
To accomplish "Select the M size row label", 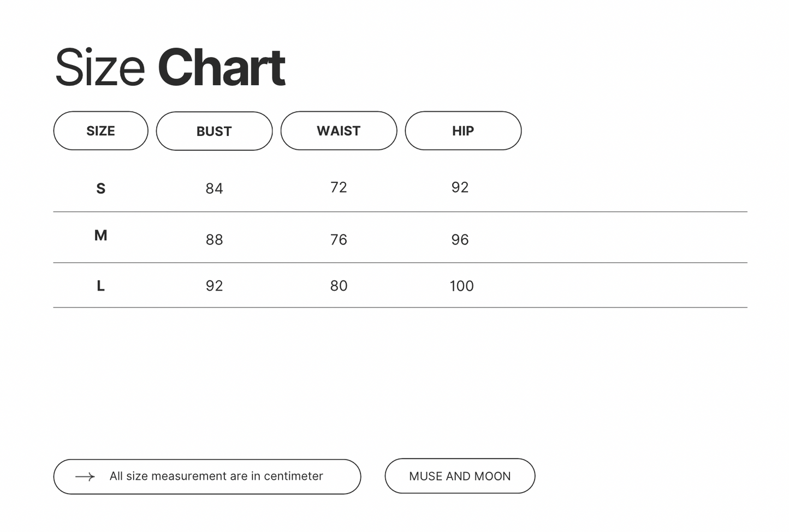I will (100, 236).
